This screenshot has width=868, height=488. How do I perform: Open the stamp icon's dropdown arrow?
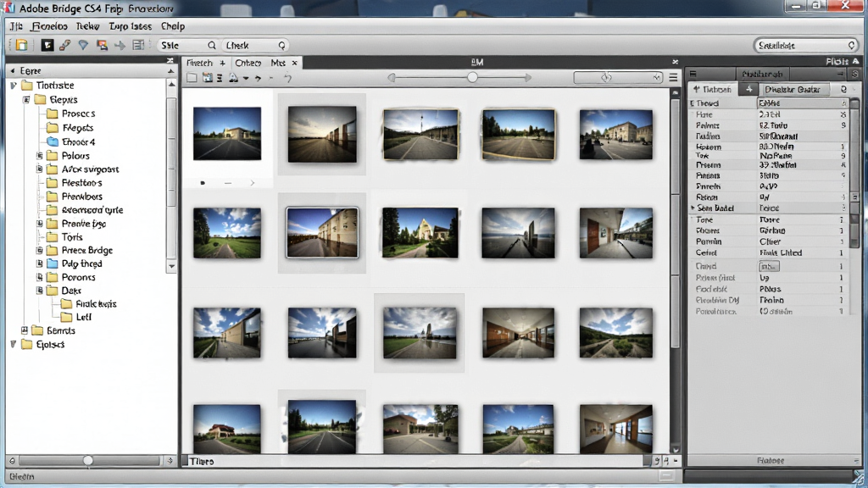[x=246, y=79]
